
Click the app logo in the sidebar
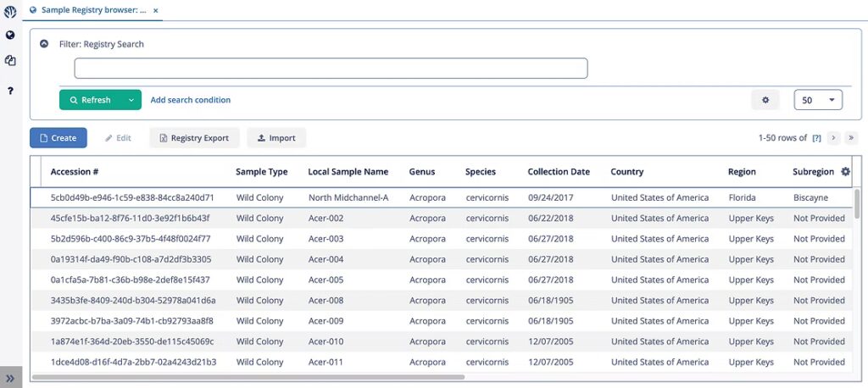tap(10, 11)
